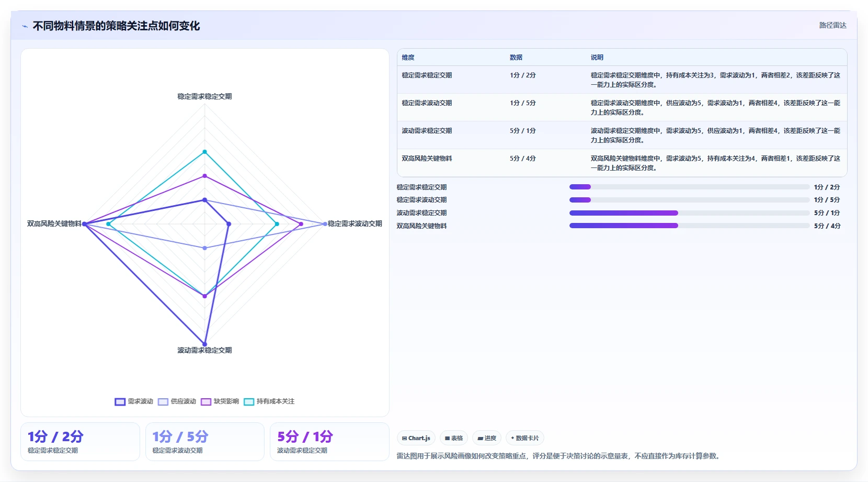Screen dimensions: 868x482
Task: Open the 1分 / 5分 稳定需求波动交期 data card
Action: point(205,442)
